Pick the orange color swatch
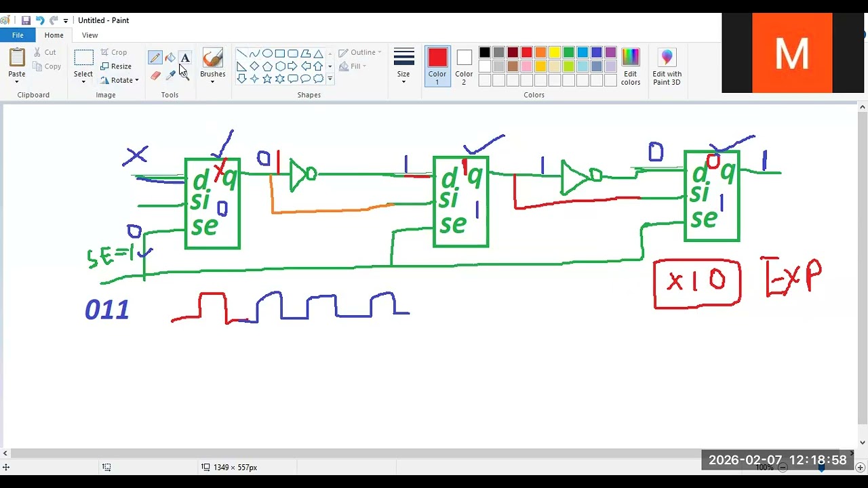 tap(540, 52)
